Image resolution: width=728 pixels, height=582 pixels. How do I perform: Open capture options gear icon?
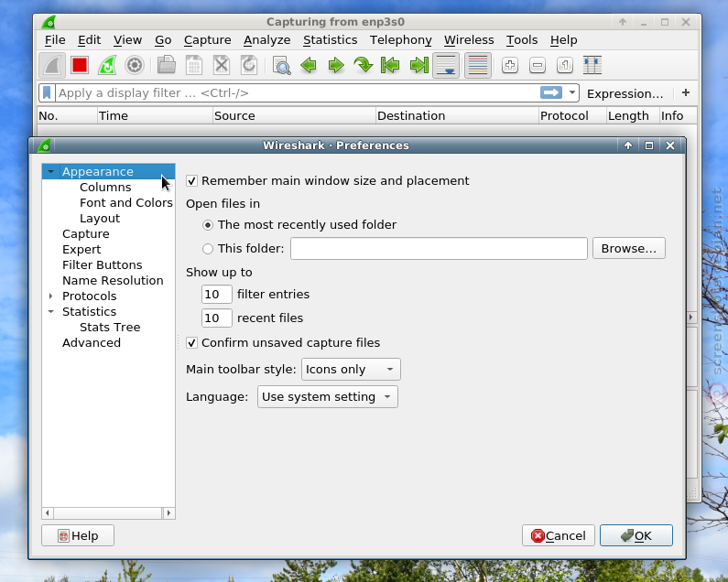point(135,66)
